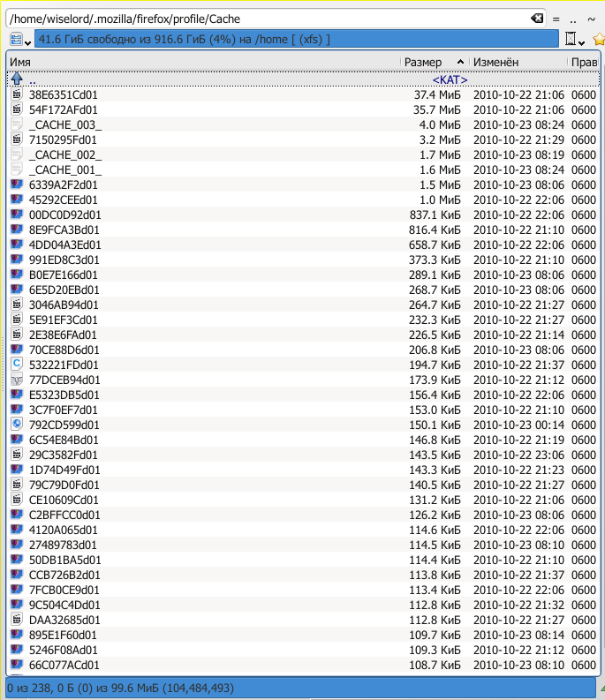This screenshot has height=700, width=605.
Task: Click the image icon of 66C077ACd01
Action: (17, 665)
